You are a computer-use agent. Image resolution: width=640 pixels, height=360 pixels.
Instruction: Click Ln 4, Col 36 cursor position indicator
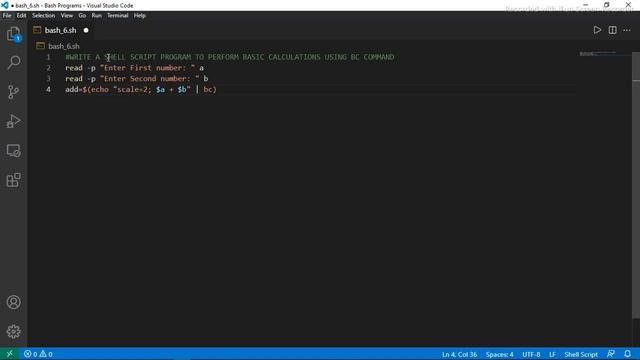[459, 354]
